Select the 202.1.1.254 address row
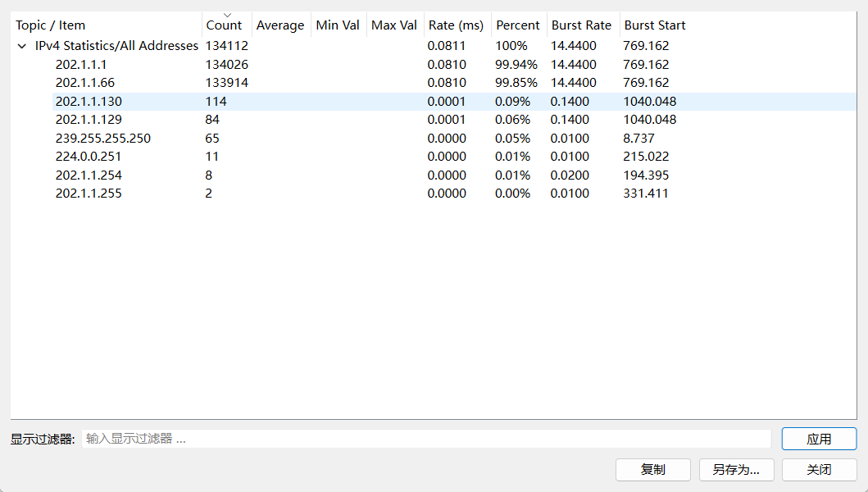868x492 pixels. [x=434, y=175]
